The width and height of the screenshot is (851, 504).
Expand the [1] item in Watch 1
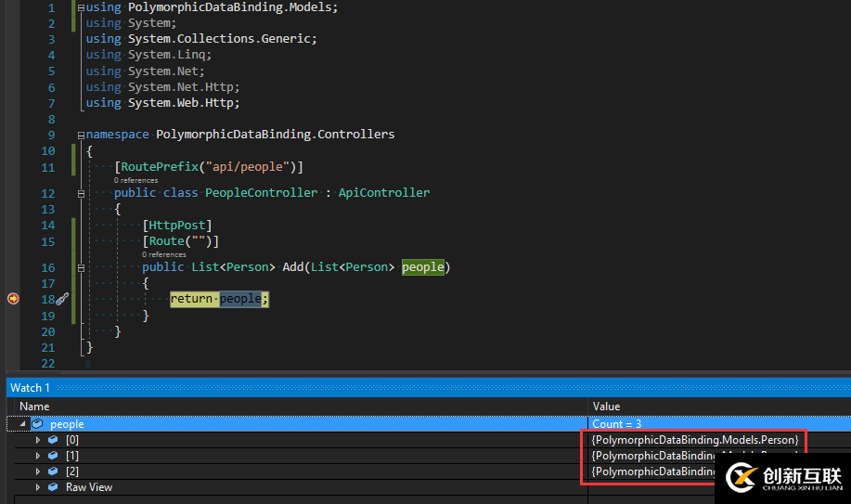pyautogui.click(x=37, y=455)
